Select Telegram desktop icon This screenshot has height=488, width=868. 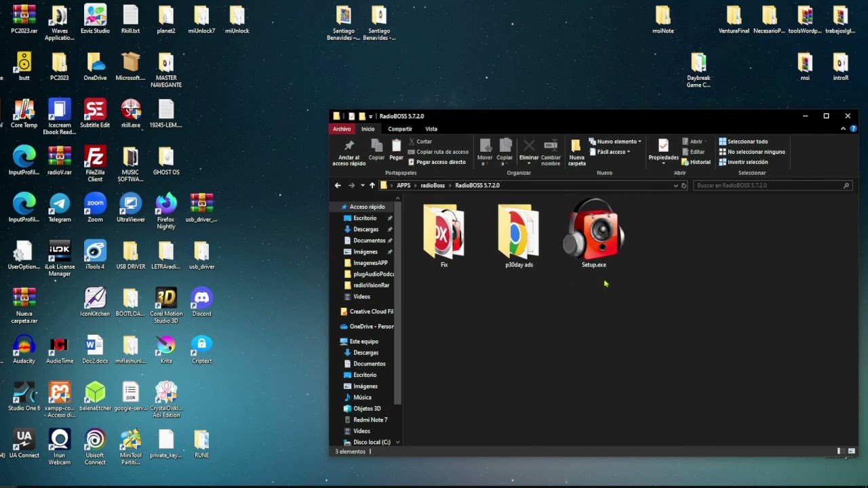coord(60,208)
